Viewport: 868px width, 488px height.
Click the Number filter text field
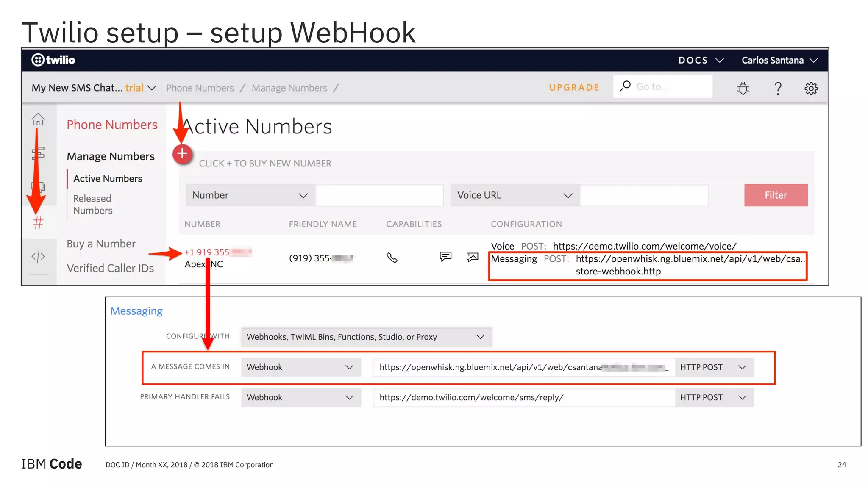(x=379, y=195)
